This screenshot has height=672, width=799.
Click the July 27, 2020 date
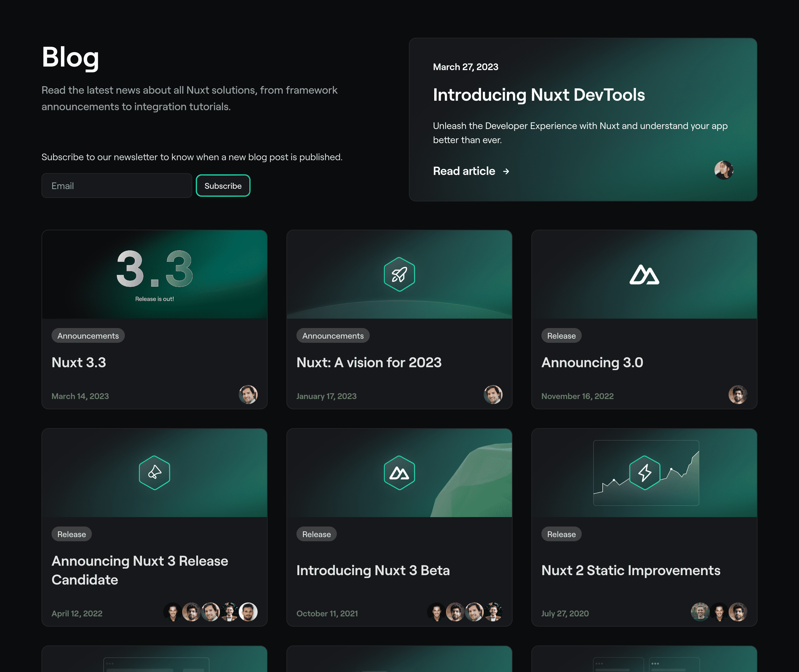565,613
